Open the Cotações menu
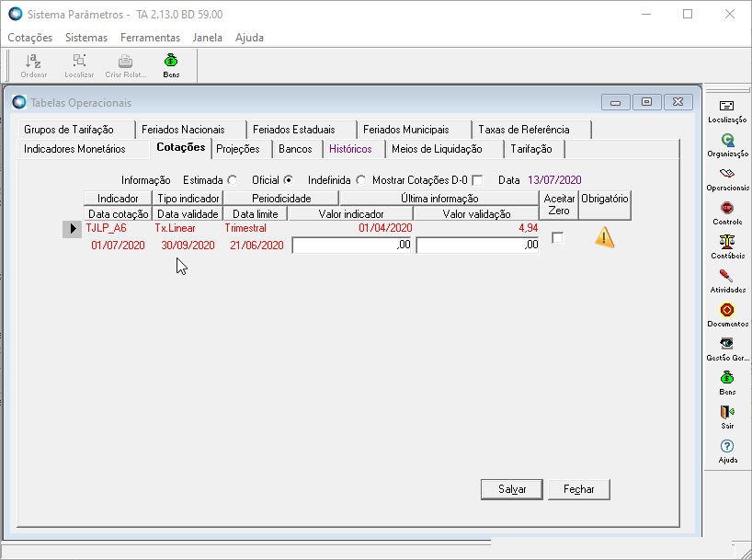The height and width of the screenshot is (560, 752). coord(29,38)
